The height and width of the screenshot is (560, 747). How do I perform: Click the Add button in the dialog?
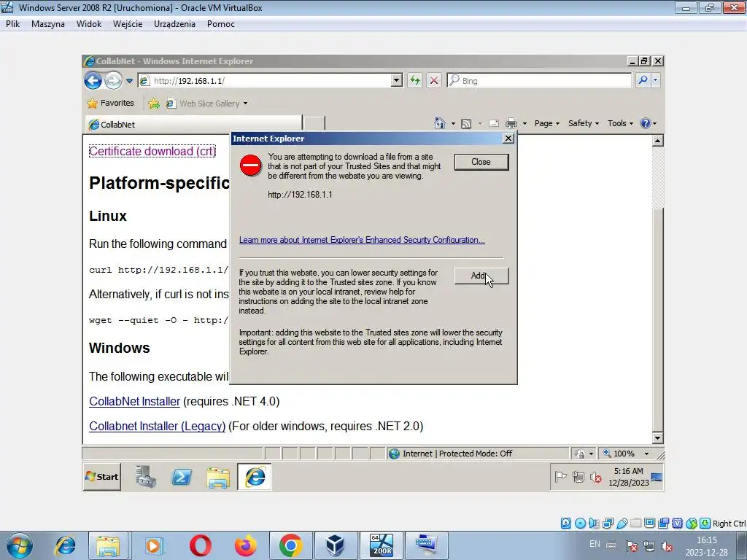pos(481,276)
